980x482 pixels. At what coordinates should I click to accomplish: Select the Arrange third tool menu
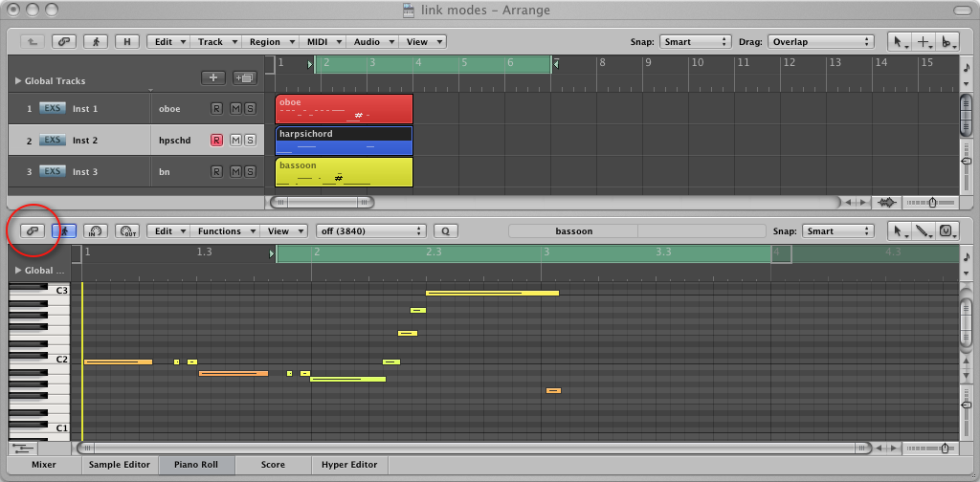click(947, 42)
